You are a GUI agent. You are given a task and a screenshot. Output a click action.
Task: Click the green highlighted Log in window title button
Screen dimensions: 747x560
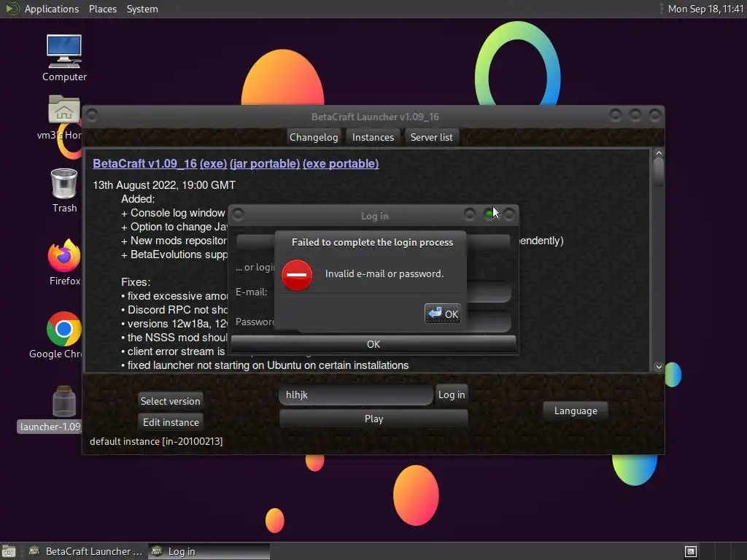489,215
